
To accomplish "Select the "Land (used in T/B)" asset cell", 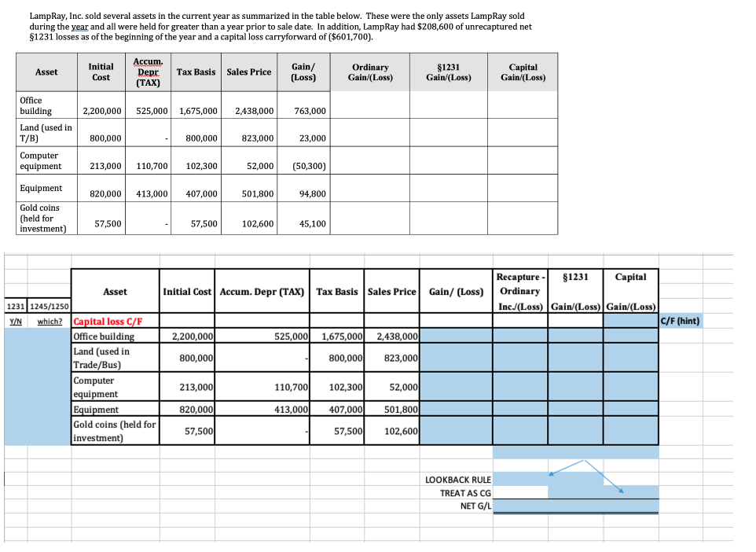I will 46,133.
